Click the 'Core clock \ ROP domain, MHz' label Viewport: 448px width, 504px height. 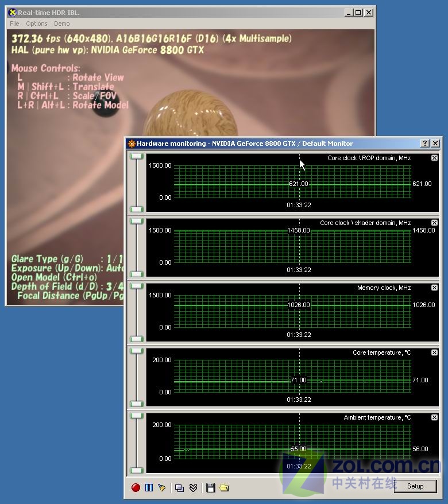pos(369,158)
